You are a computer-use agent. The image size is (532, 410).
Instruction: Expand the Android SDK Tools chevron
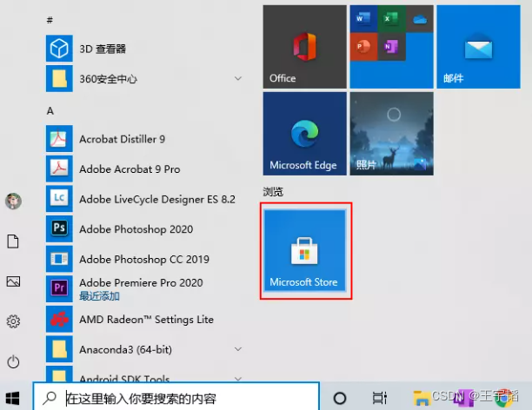(238, 379)
